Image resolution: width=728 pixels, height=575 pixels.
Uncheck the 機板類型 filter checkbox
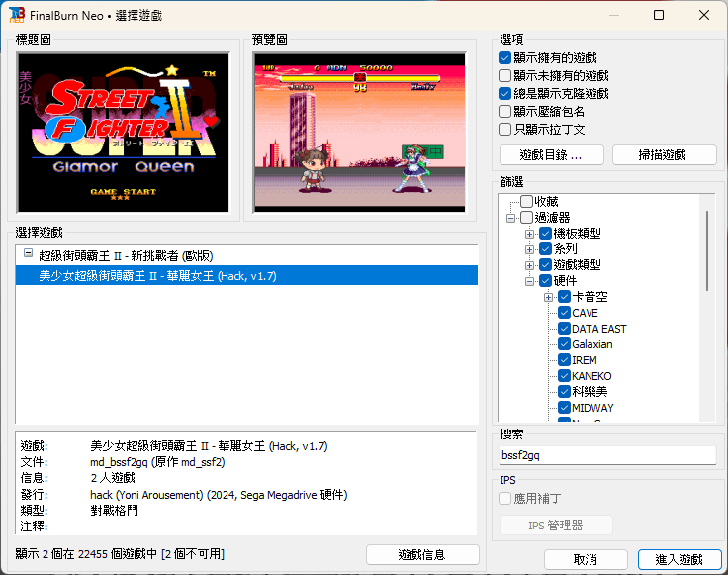pos(546,234)
